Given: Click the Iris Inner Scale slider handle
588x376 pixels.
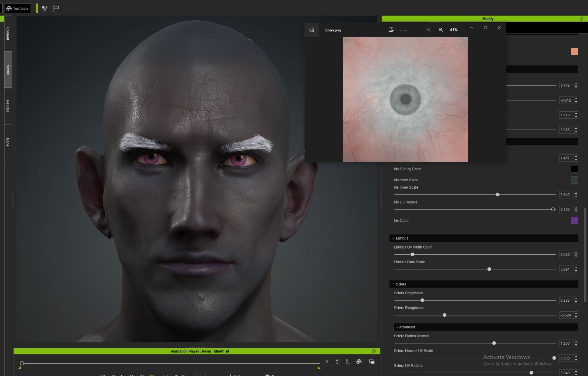Looking at the screenshot, I should coord(497,194).
